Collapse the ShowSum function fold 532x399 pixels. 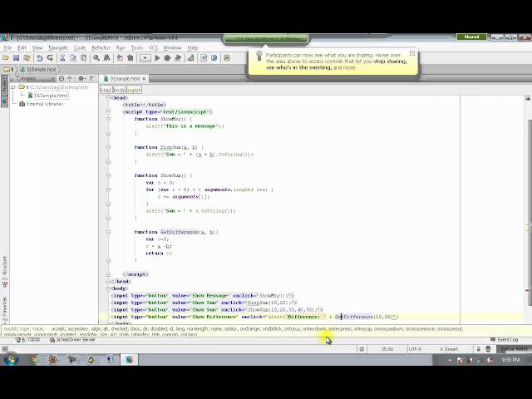click(x=109, y=175)
